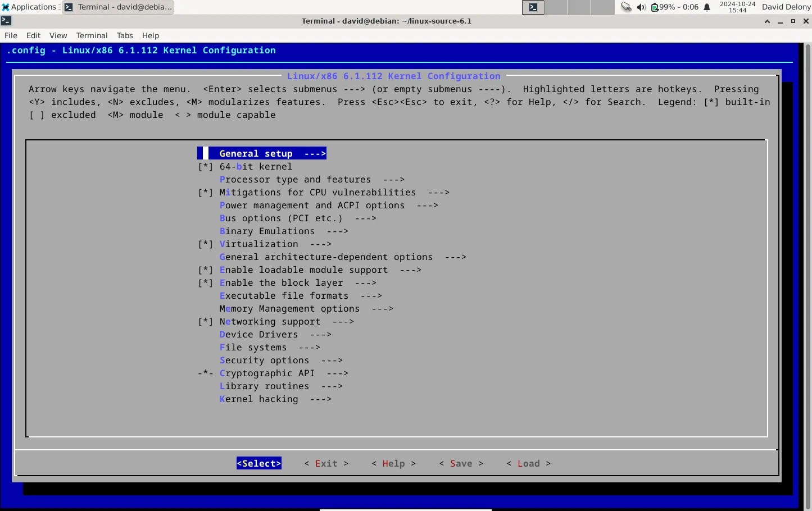Expand the General setup submenu
Viewport: 812px width, 511px height.
(262, 153)
